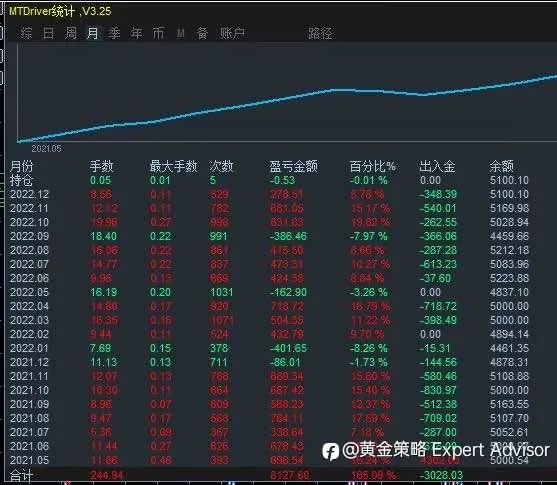
Task: Click the 月份 column header
Action: (22, 166)
